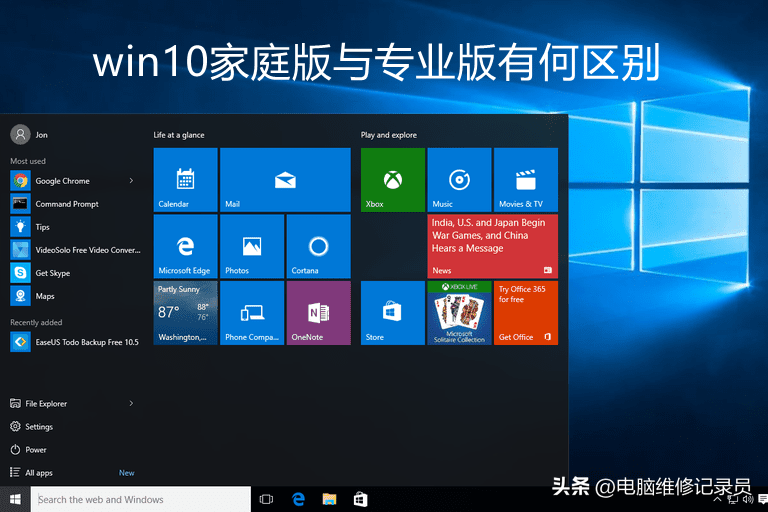This screenshot has width=768, height=512.
Task: Open the Mail tile
Action: [285, 180]
